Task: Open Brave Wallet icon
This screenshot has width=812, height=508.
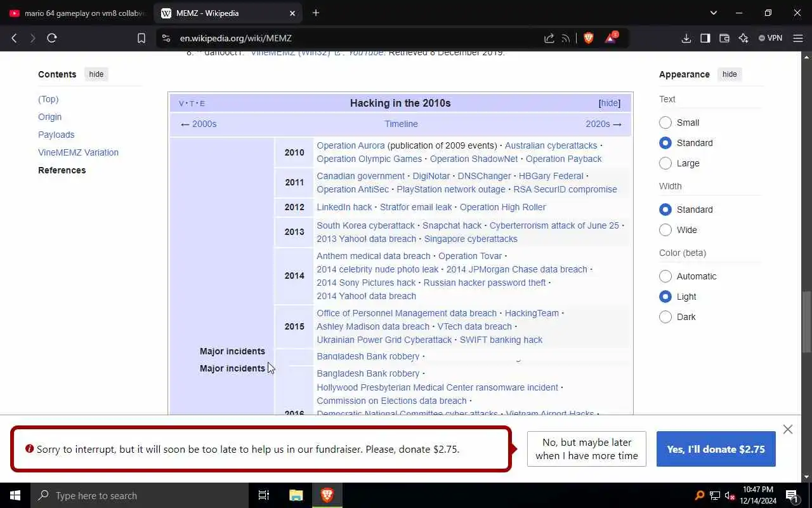Action: pyautogui.click(x=724, y=38)
